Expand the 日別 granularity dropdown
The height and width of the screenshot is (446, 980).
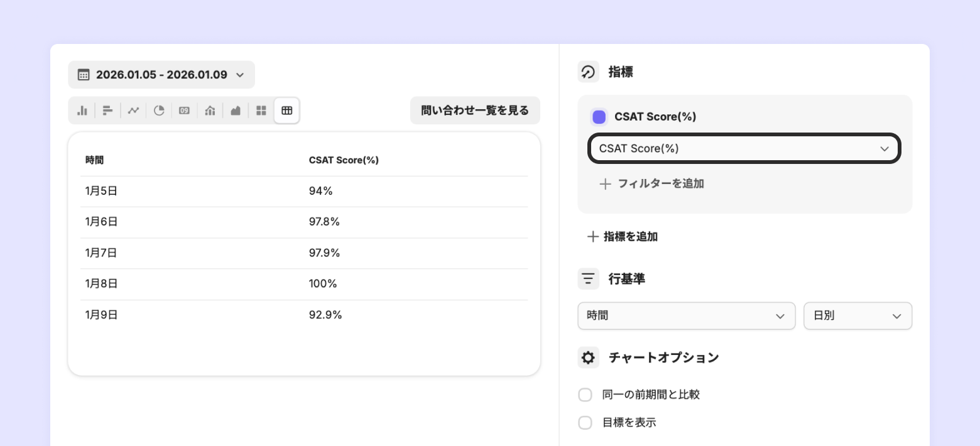pyautogui.click(x=857, y=316)
